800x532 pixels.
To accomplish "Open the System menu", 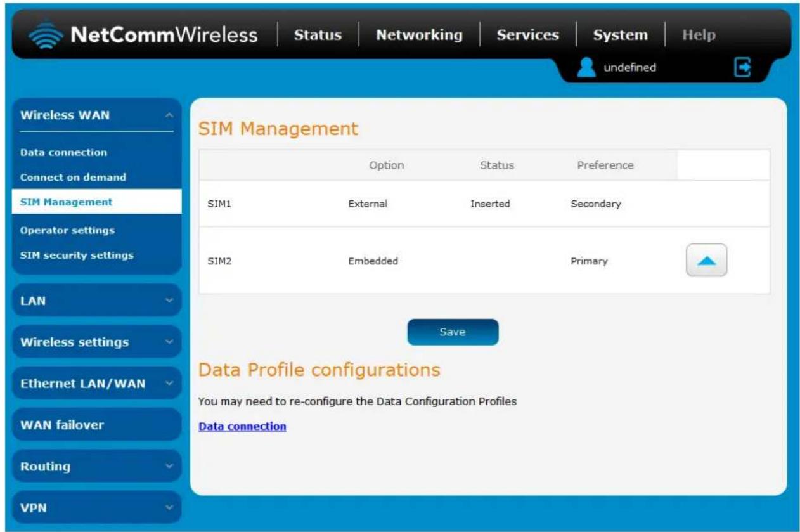I will (621, 36).
